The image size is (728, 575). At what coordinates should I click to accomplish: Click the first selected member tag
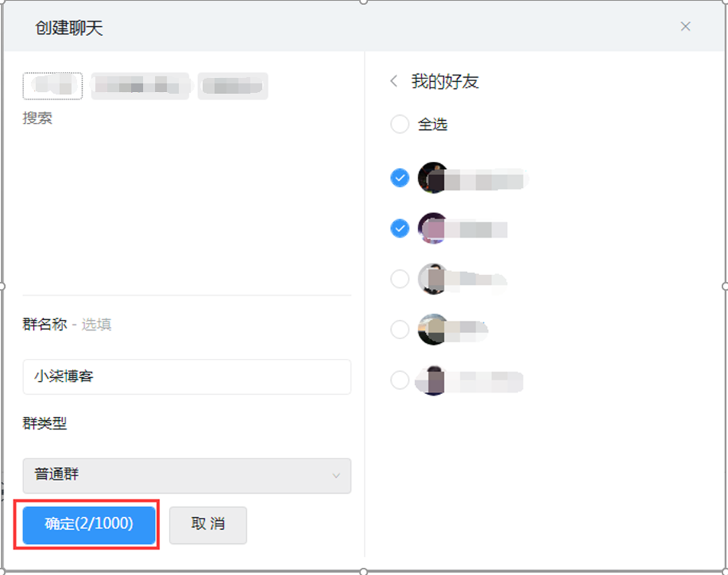pos(52,86)
